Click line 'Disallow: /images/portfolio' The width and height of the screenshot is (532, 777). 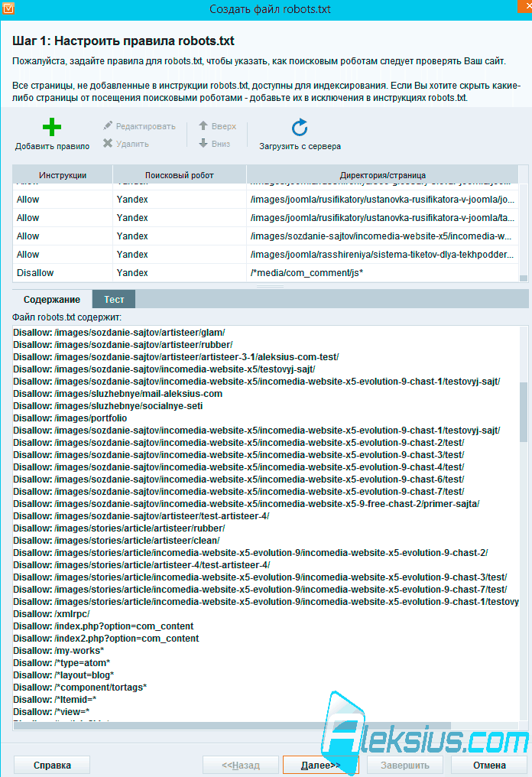click(70, 418)
